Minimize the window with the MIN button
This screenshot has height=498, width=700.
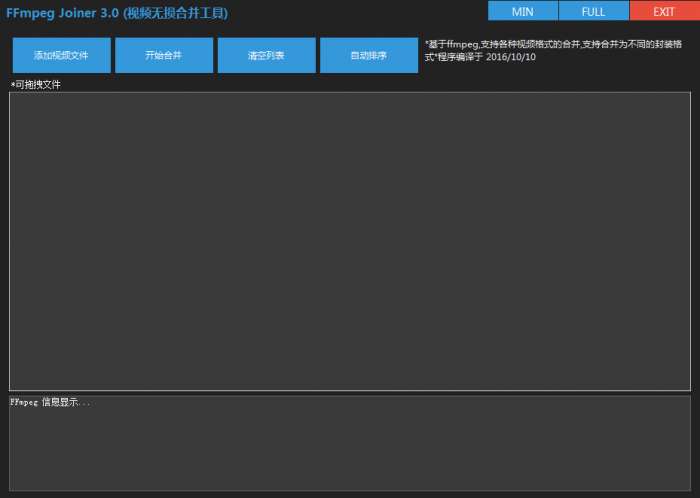pyautogui.click(x=523, y=11)
